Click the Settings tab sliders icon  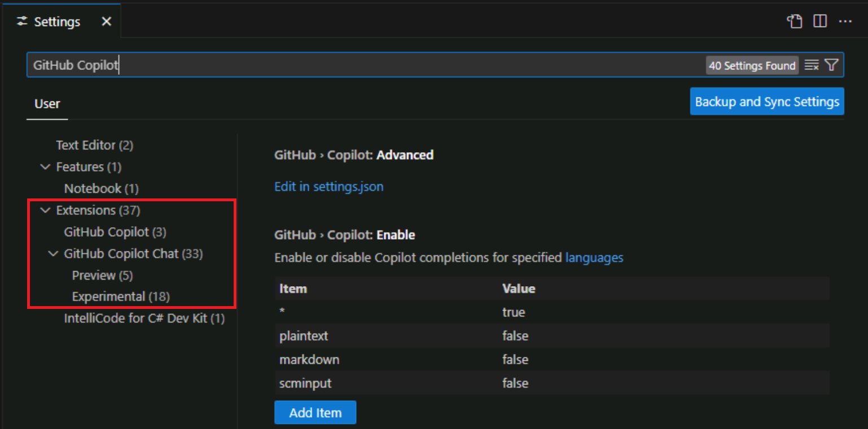pyautogui.click(x=22, y=21)
